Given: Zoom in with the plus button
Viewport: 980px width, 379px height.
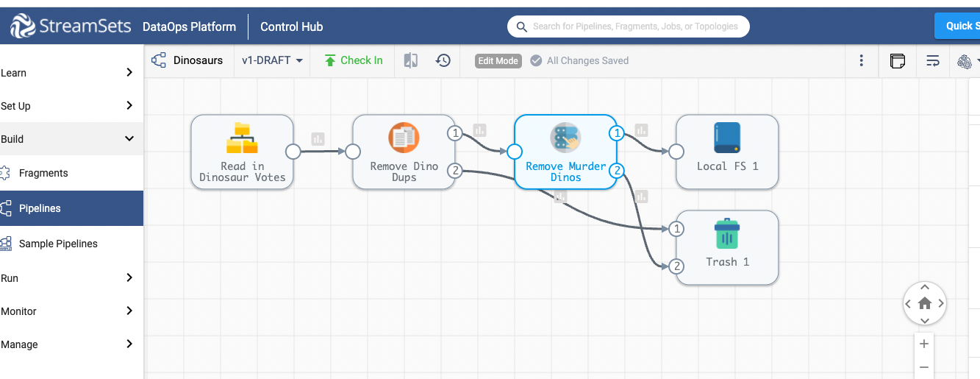Looking at the screenshot, I should tap(924, 344).
